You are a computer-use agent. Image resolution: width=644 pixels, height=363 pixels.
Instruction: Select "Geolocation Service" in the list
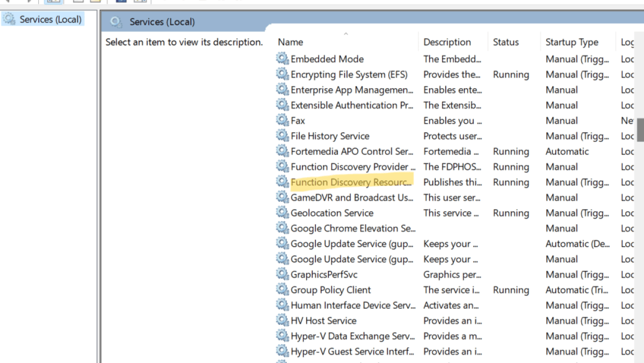pos(332,213)
